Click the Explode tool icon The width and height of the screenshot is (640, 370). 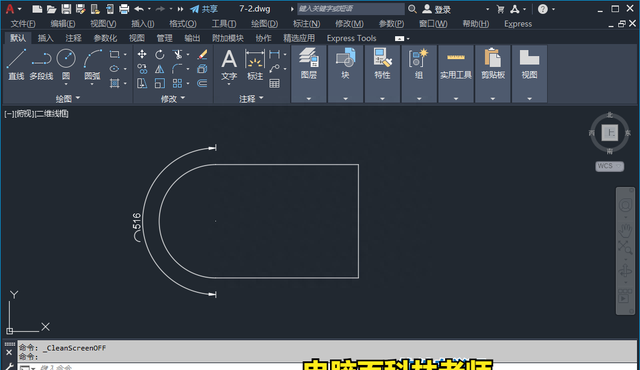coord(202,69)
